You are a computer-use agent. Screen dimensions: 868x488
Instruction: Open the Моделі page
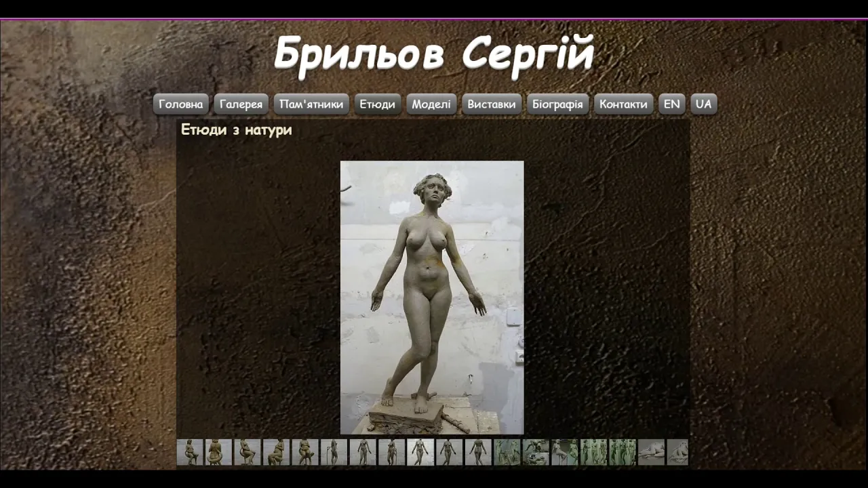[431, 104]
